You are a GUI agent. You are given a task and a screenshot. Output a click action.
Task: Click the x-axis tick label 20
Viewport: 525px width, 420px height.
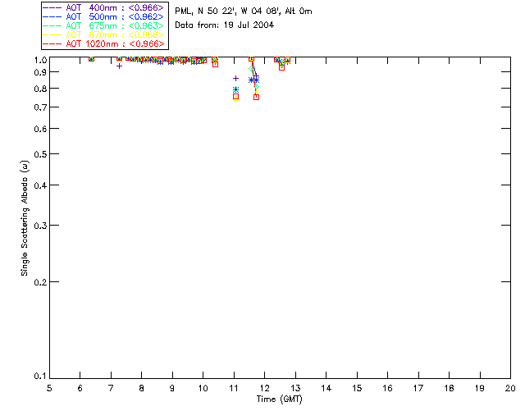tap(510, 388)
